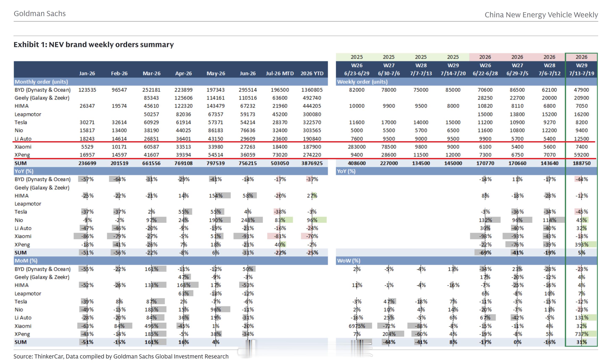The width and height of the screenshot is (611, 364).
Task: Click the "7/13-7/19" week date header
Action: [581, 73]
